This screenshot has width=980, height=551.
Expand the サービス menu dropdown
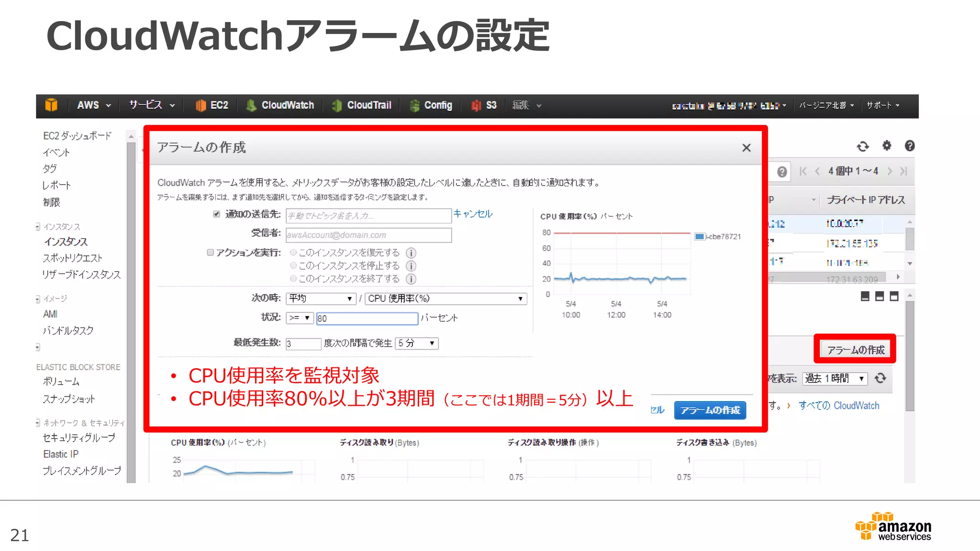[152, 105]
